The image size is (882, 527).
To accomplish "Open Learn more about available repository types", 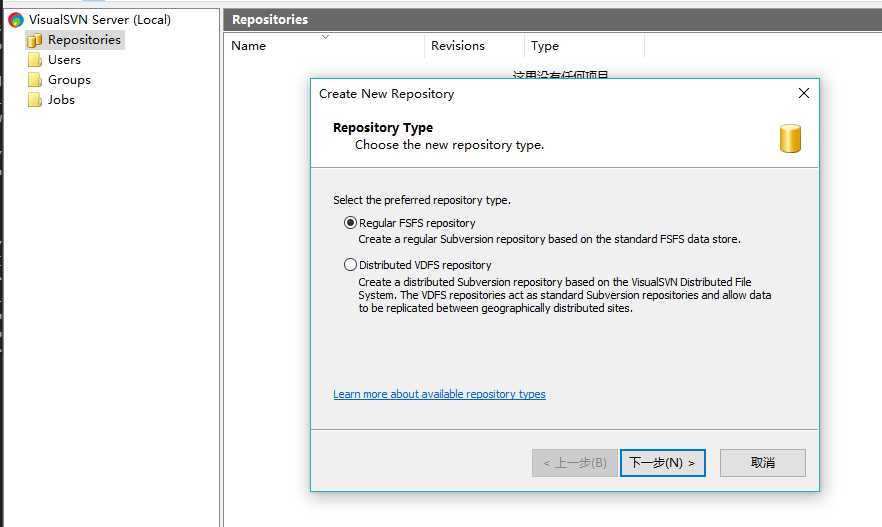I will [439, 394].
